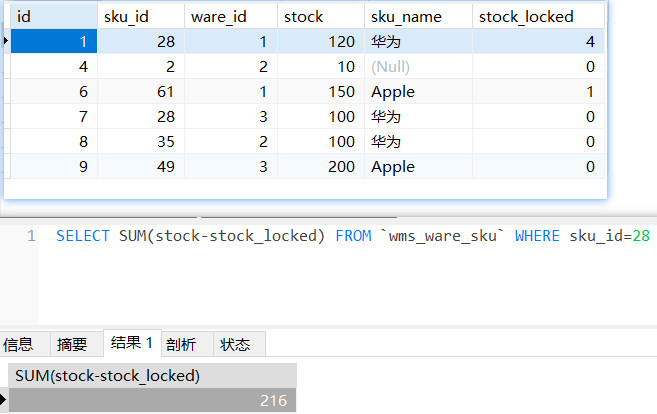The image size is (657, 414).
Task: Click the result cell showing 216
Action: click(x=152, y=400)
